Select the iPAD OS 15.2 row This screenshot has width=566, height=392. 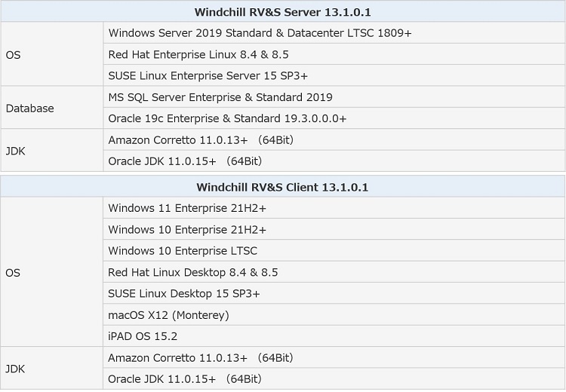(x=143, y=336)
